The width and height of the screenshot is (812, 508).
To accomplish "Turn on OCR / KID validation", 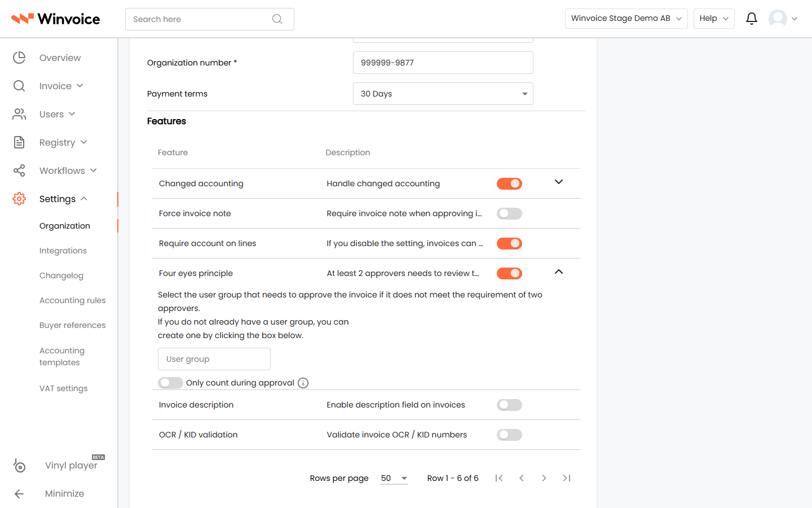I will [x=509, y=435].
